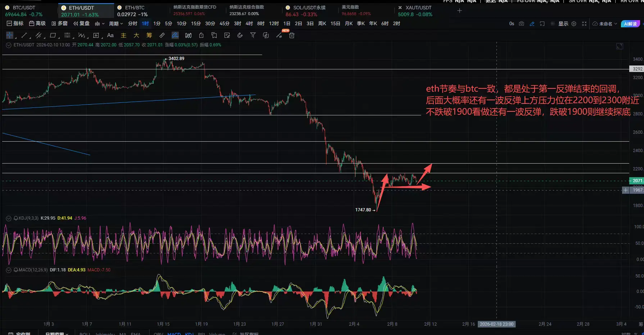Select the trend line drawing tool
Viewport: 644px width, 335px height.
coord(24,35)
